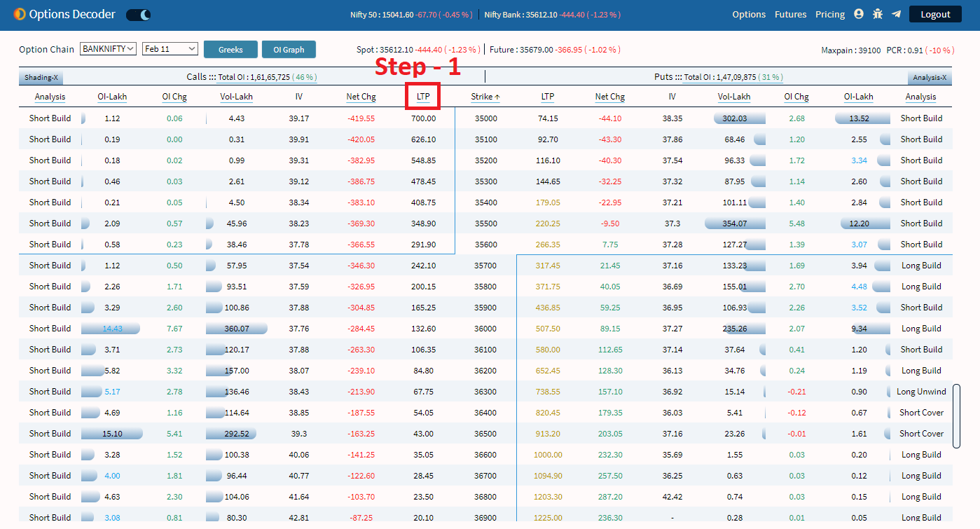
Task: Open the Futures menu
Action: (791, 14)
